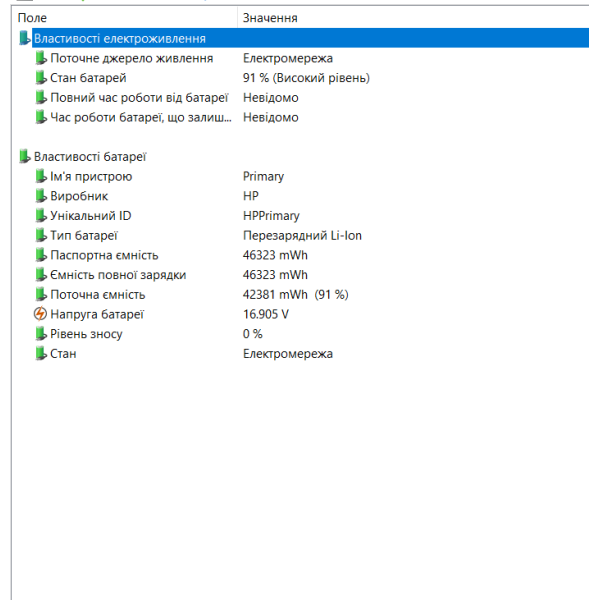Select the Властивості електроживлення group row

pos(310,38)
